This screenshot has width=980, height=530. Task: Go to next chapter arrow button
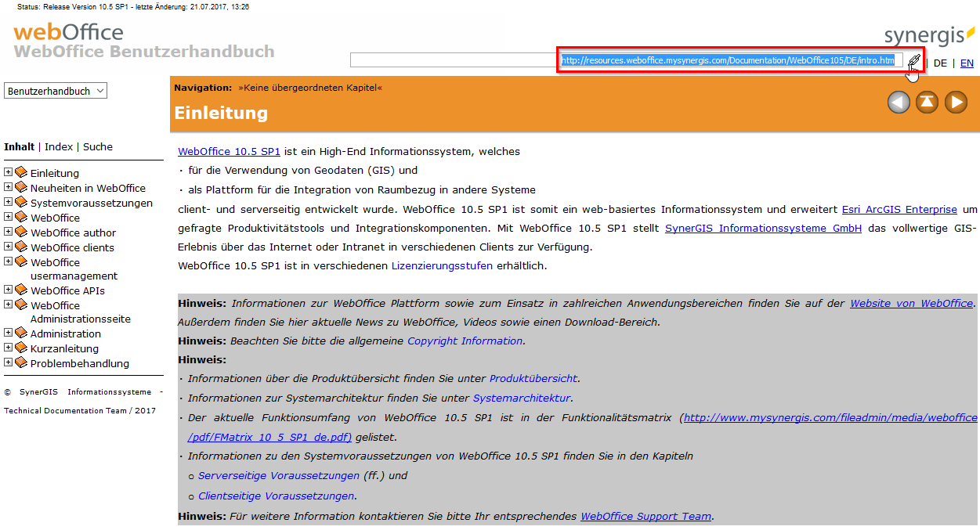[x=956, y=103]
